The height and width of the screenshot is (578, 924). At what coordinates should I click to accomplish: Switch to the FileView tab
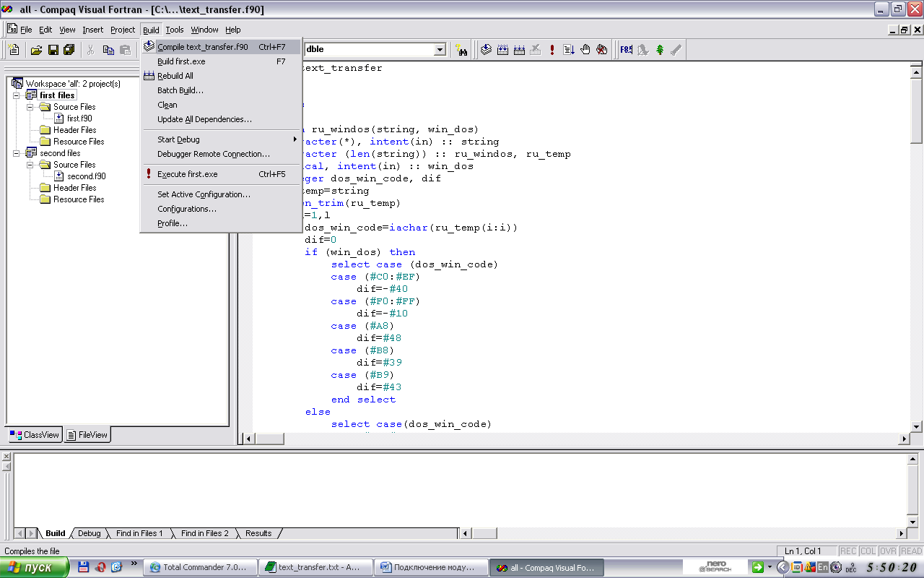pyautogui.click(x=87, y=435)
